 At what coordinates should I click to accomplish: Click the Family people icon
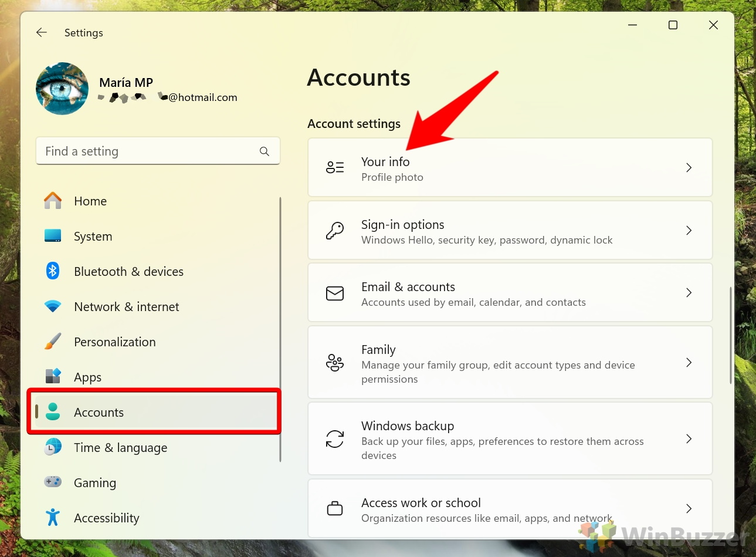pyautogui.click(x=335, y=363)
